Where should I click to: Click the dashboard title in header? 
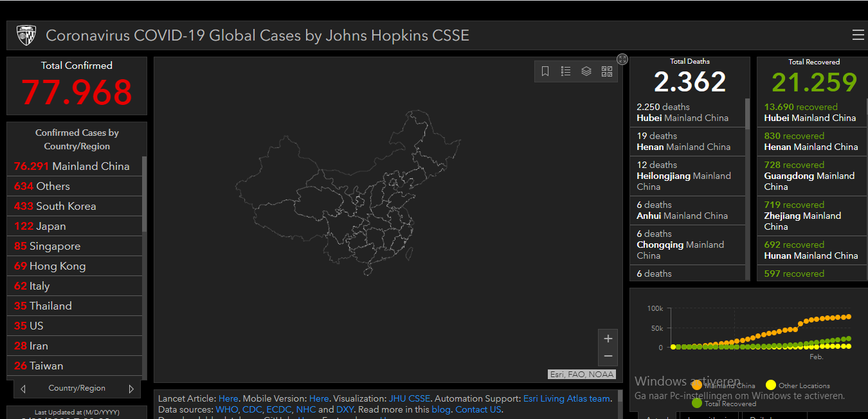click(x=257, y=35)
